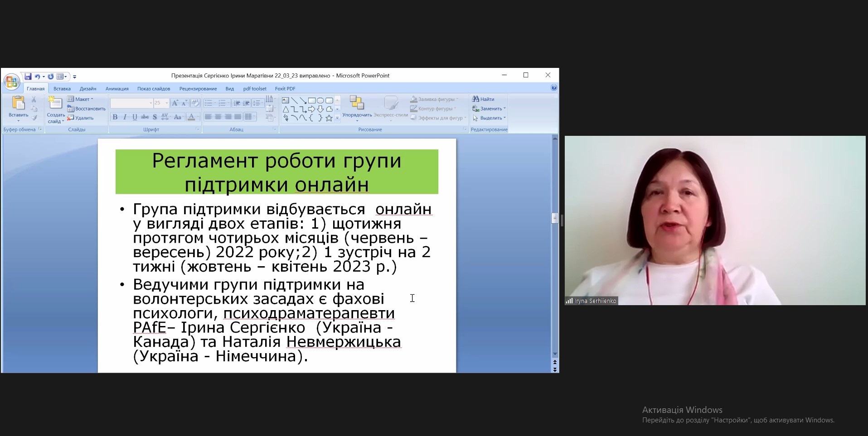This screenshot has width=868, height=436.
Task: Click the Paste clipboard icon
Action: point(18,104)
